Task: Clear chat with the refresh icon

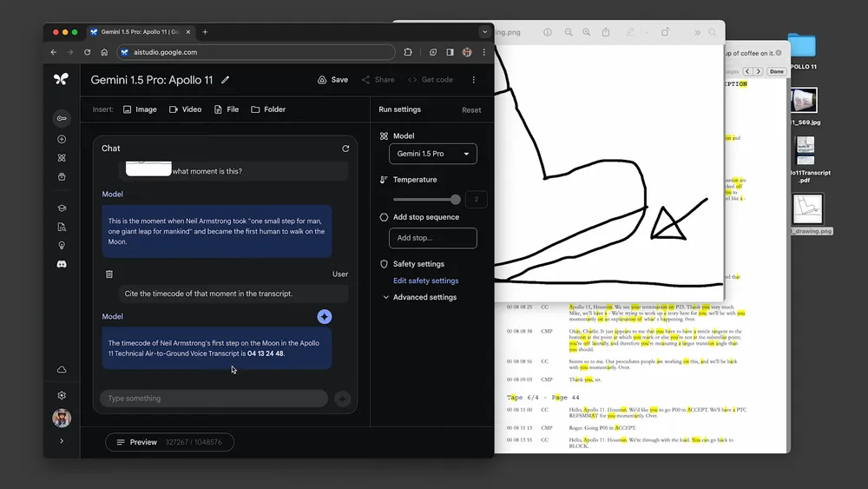Action: click(x=345, y=149)
